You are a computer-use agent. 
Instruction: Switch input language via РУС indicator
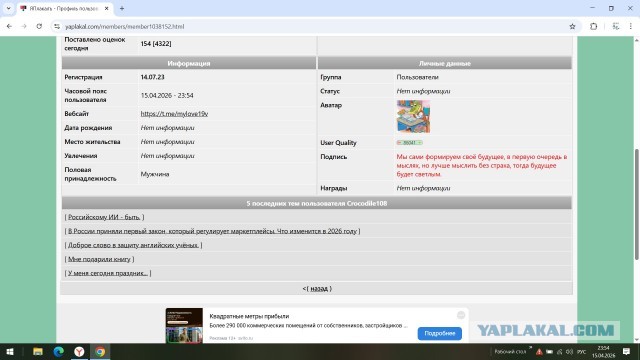coord(582,352)
